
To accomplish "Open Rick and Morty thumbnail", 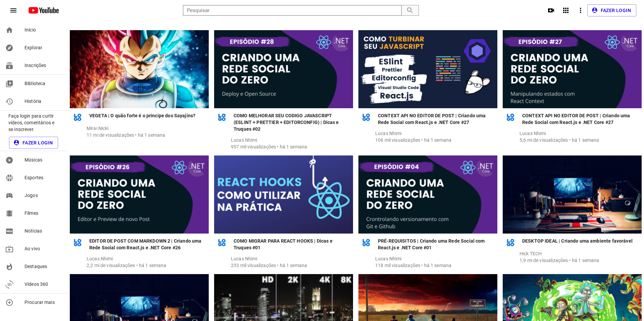I will tap(572, 298).
